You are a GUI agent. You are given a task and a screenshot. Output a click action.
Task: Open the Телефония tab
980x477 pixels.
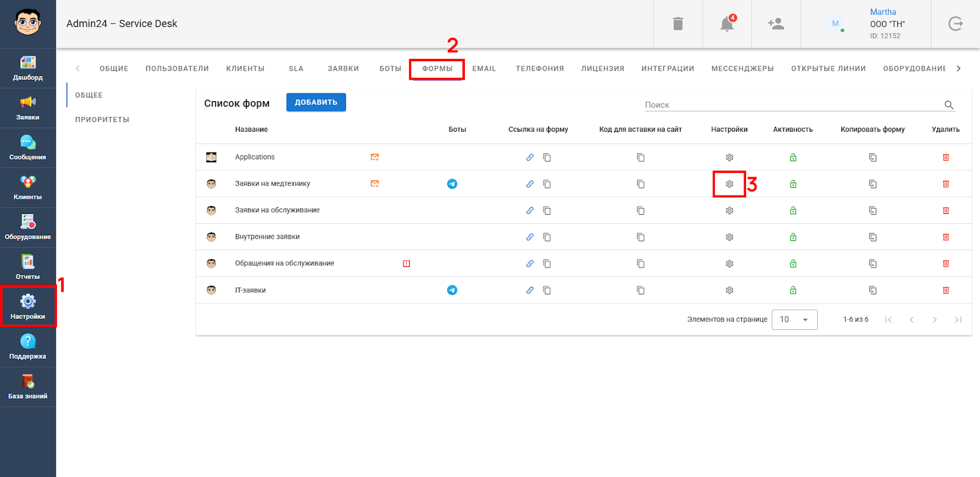(x=540, y=69)
